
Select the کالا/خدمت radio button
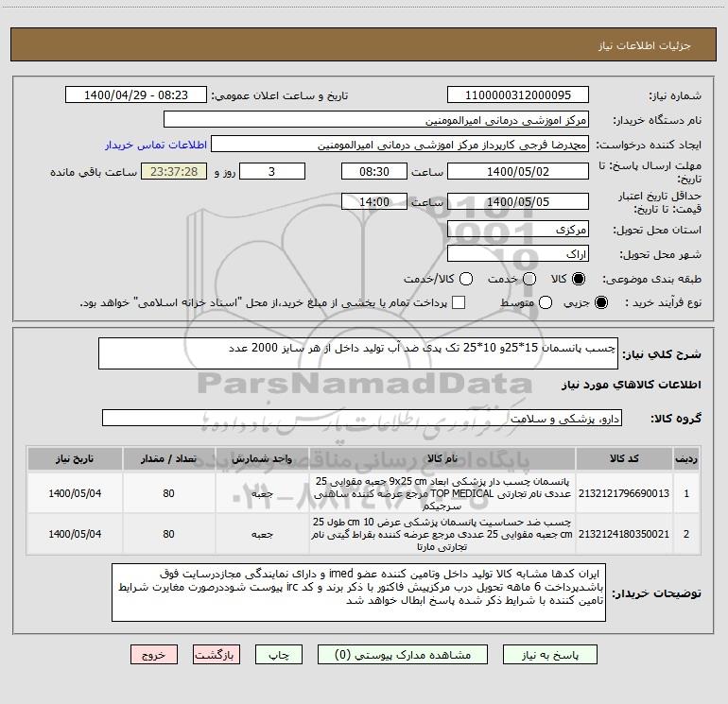[x=466, y=279]
